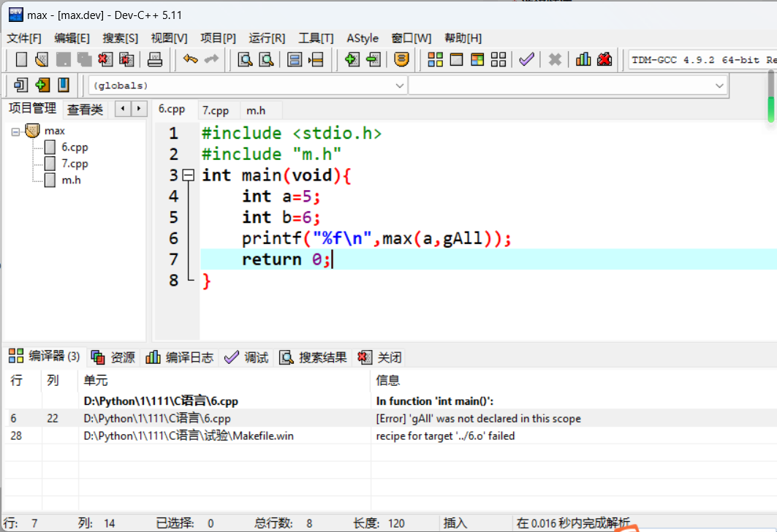Click the Profile analysis bar chart icon
Image resolution: width=777 pixels, height=532 pixels.
point(583,60)
